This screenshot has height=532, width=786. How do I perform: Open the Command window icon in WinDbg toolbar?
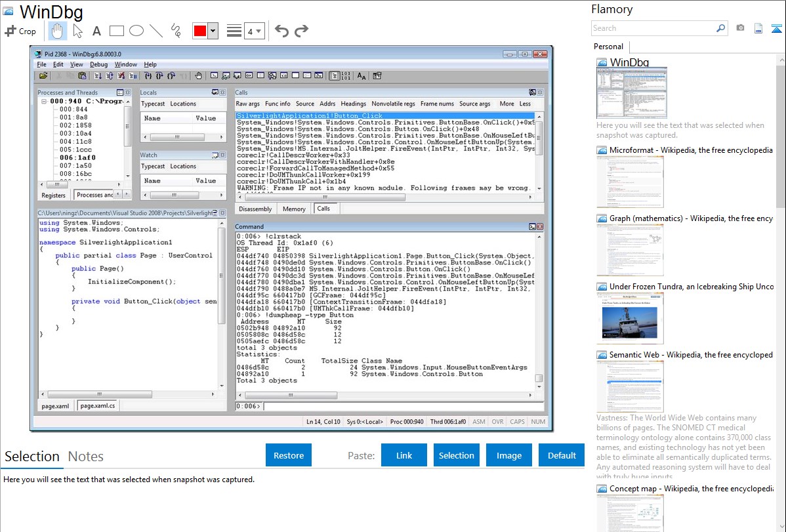214,75
